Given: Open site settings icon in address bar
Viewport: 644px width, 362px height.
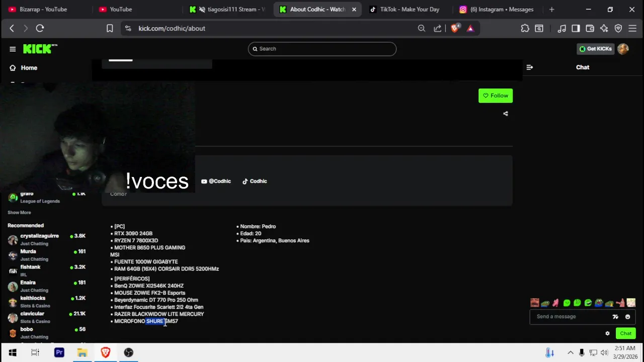Looking at the screenshot, I should tap(128, 29).
